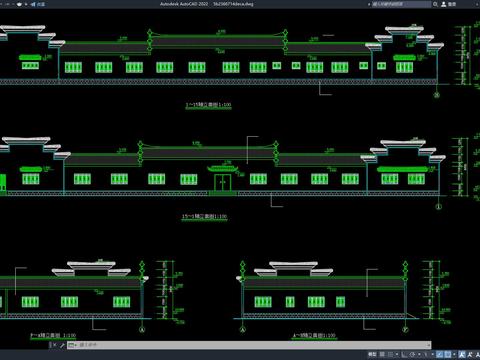The height and width of the screenshot is (360, 480).
Task: Open command line customize wrench icon
Action: click(x=62, y=345)
